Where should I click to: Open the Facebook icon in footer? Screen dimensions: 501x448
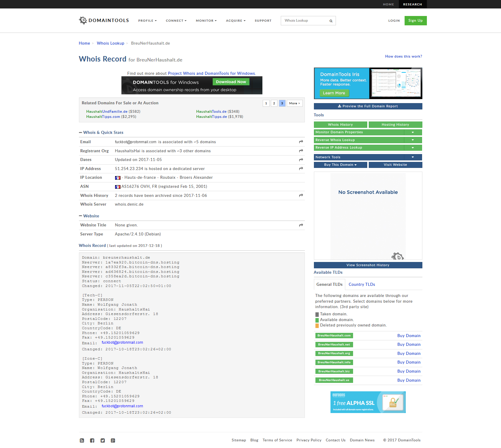(x=92, y=440)
